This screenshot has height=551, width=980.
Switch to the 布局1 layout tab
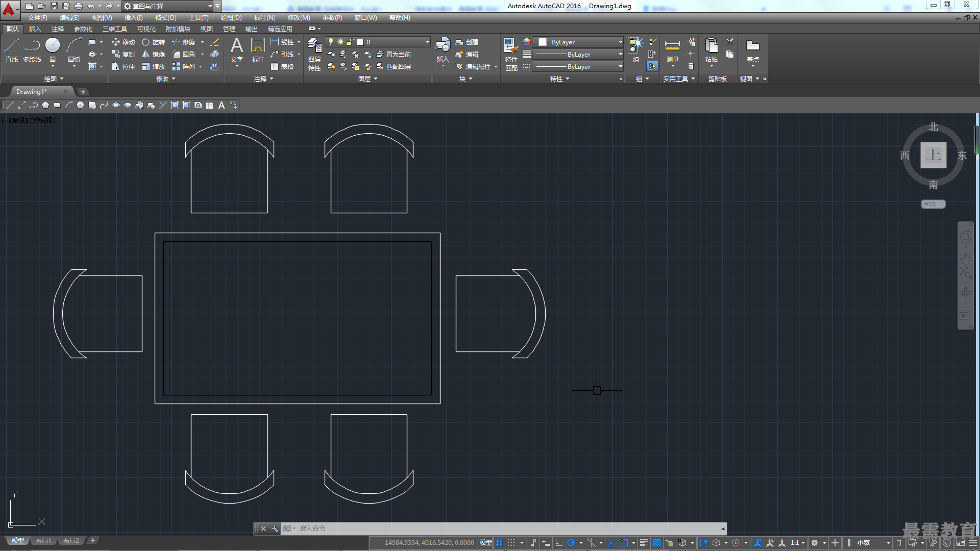pyautogui.click(x=43, y=540)
